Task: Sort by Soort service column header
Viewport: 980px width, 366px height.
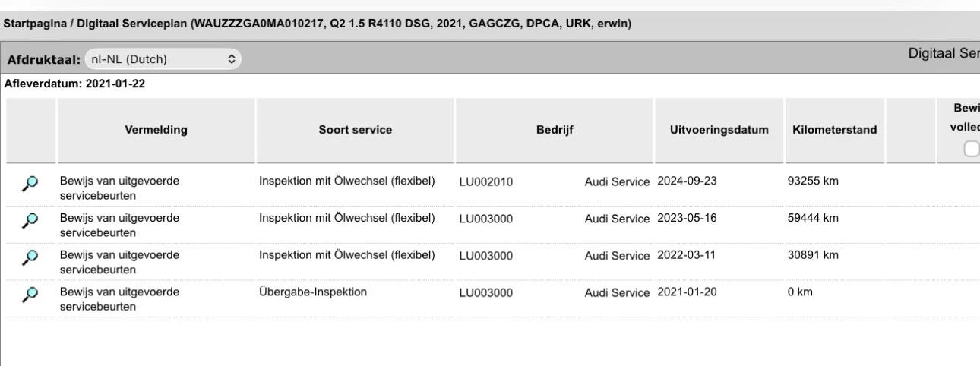Action: tap(356, 130)
